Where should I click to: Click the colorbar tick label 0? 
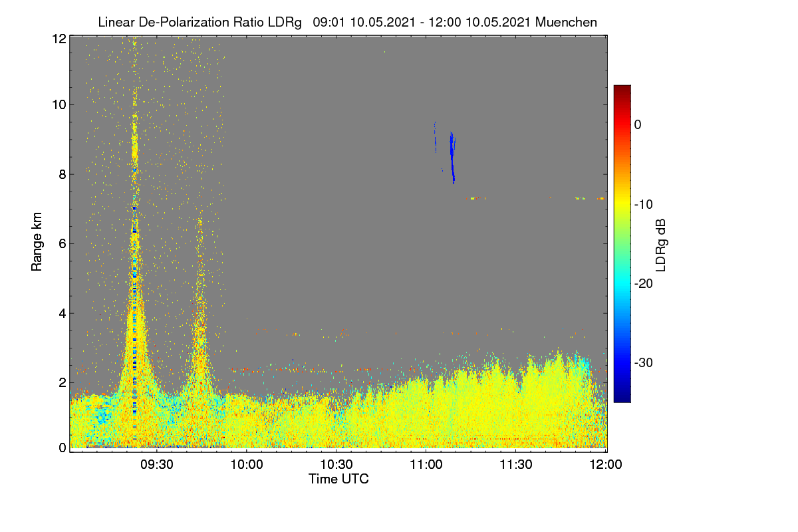(x=638, y=125)
